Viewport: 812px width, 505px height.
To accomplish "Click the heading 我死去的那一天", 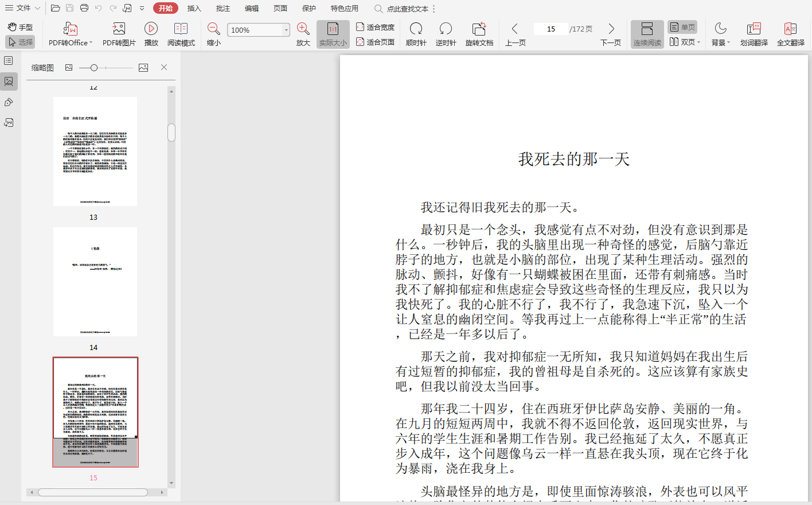I will coord(574,159).
